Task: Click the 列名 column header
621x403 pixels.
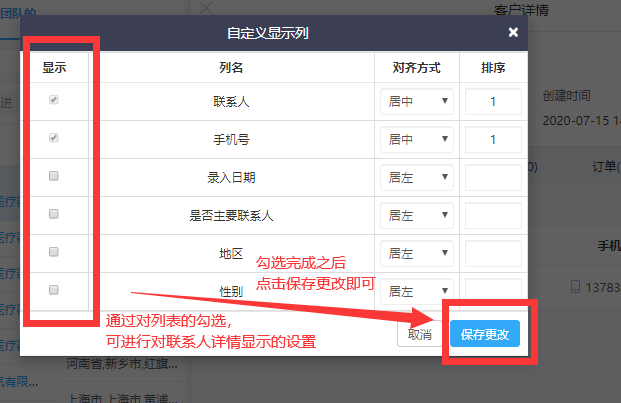Action: [x=231, y=68]
